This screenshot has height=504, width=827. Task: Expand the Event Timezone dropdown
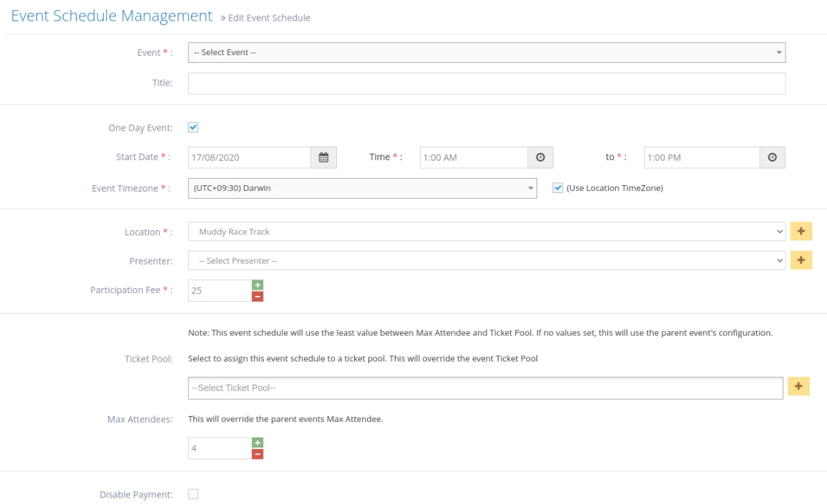[x=362, y=188]
